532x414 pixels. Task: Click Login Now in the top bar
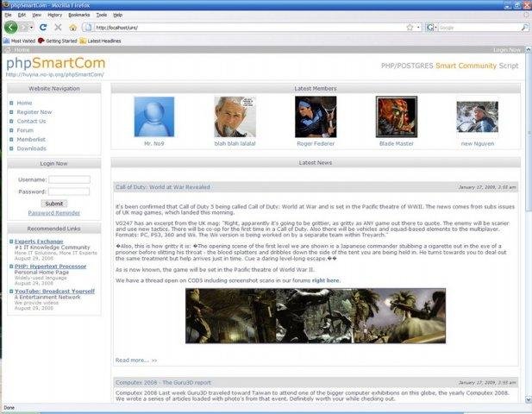coord(506,50)
